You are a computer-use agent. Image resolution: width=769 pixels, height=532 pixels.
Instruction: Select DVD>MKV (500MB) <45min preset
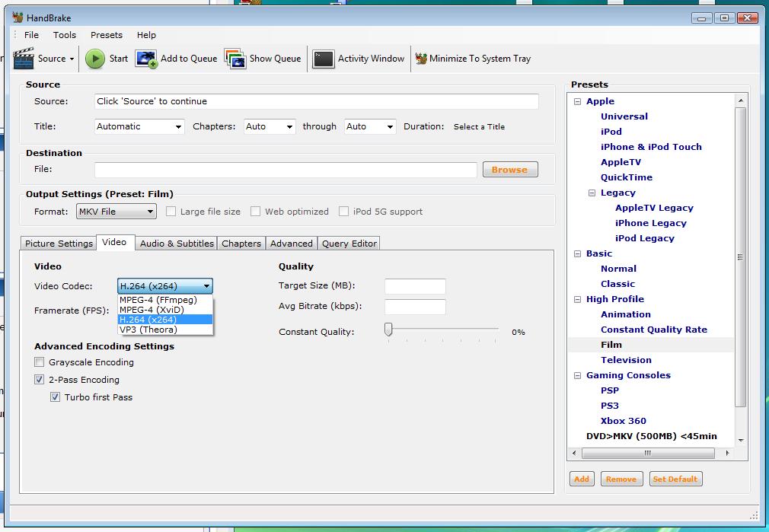click(x=651, y=436)
